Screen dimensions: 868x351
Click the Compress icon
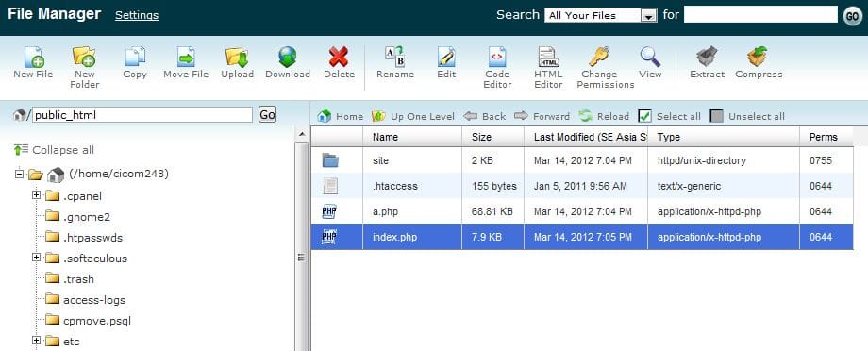point(758,57)
